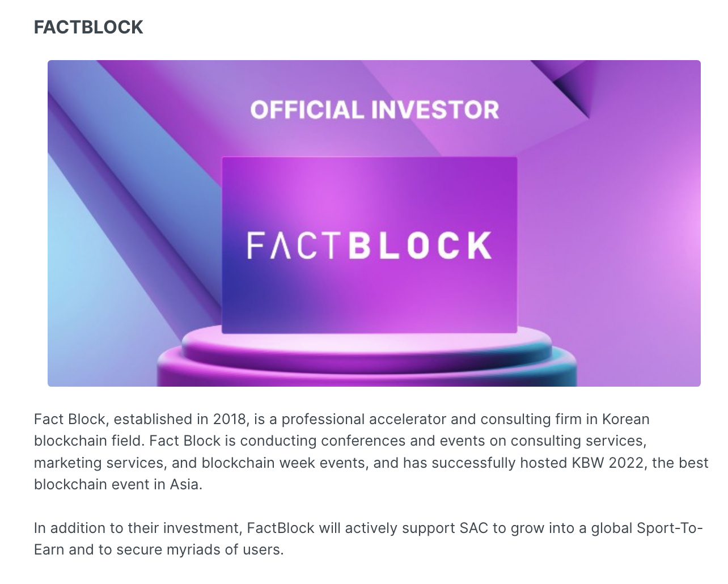The height and width of the screenshot is (584, 728).
Task: Click the thin FACT part of the logo
Action: 295,245
